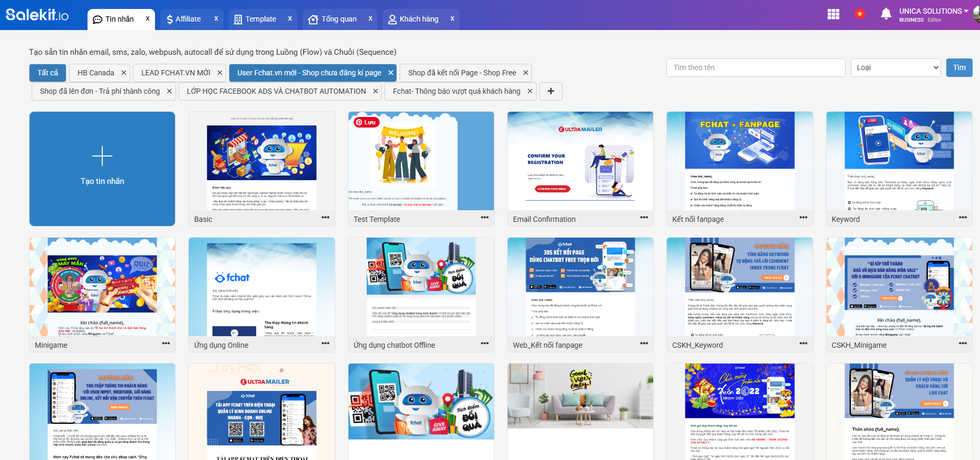Click the Vietnam flag language icon
The image size is (980, 460).
[x=860, y=14]
